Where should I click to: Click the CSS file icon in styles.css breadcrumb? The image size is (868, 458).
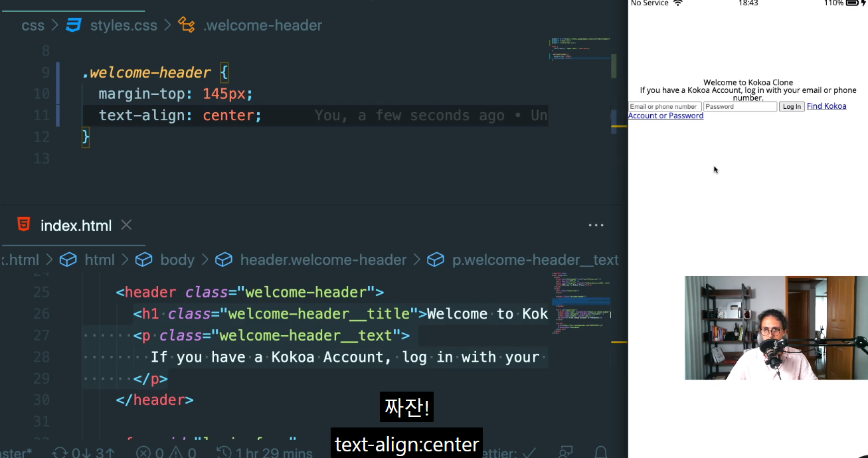tap(74, 26)
